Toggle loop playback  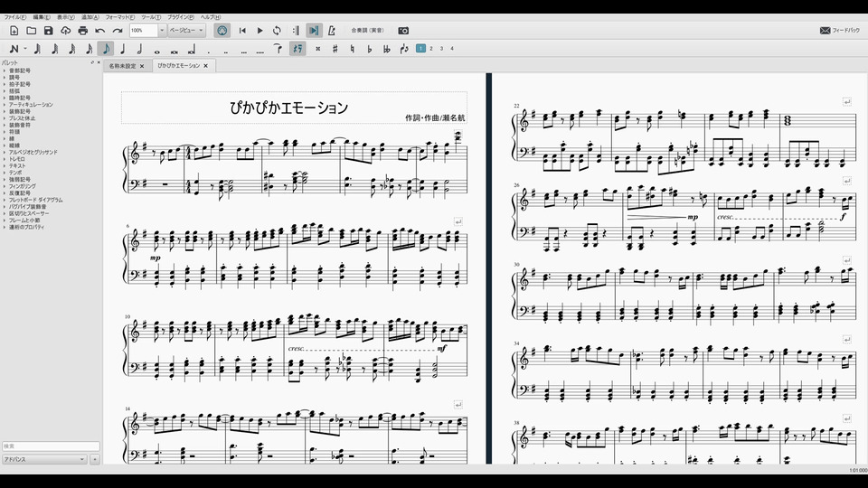(x=277, y=31)
